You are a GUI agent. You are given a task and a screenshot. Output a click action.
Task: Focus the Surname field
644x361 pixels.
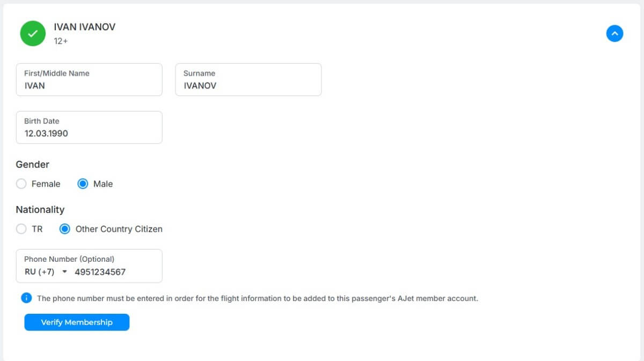248,79
